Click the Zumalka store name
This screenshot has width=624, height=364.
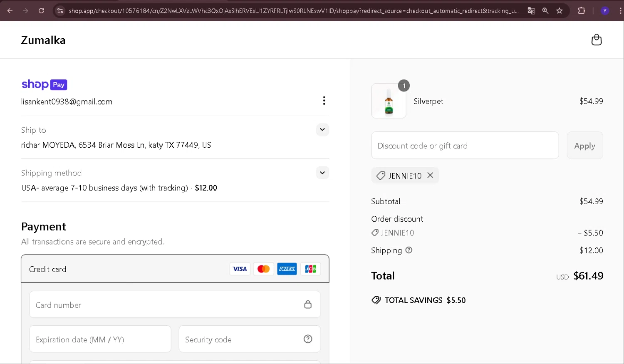point(43,40)
